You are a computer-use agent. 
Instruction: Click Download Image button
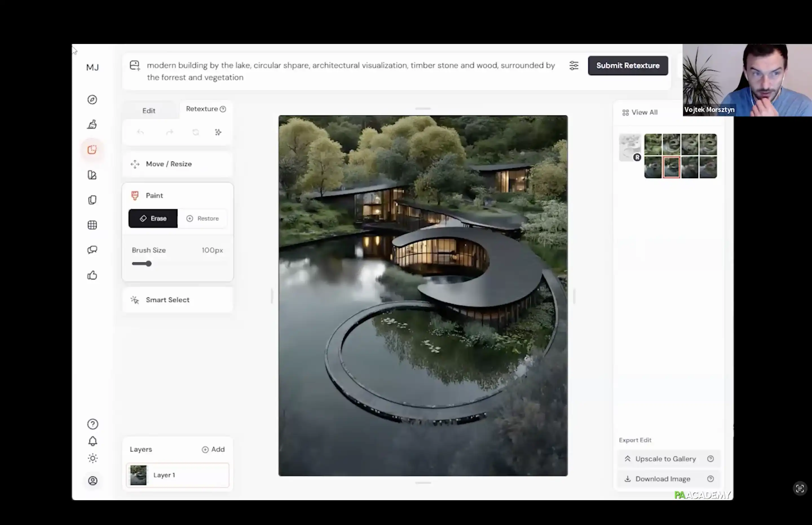pos(662,479)
